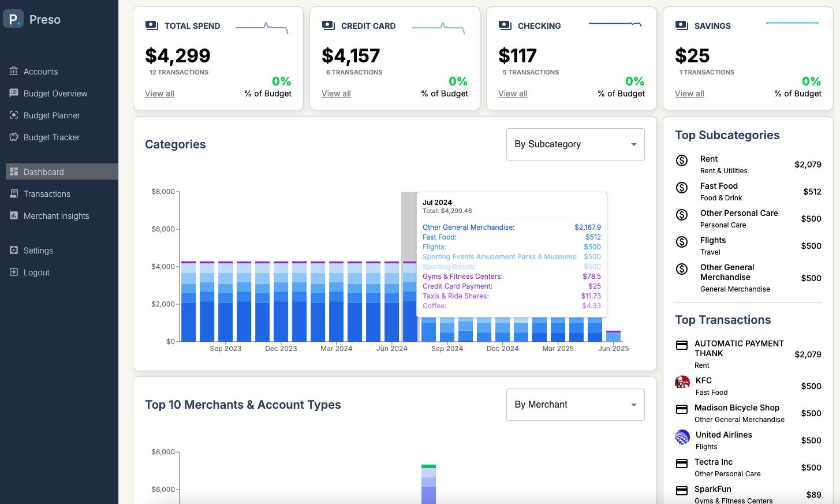This screenshot has width=840, height=504.
Task: Select the Sep 2023 bar in chart
Action: [226, 301]
